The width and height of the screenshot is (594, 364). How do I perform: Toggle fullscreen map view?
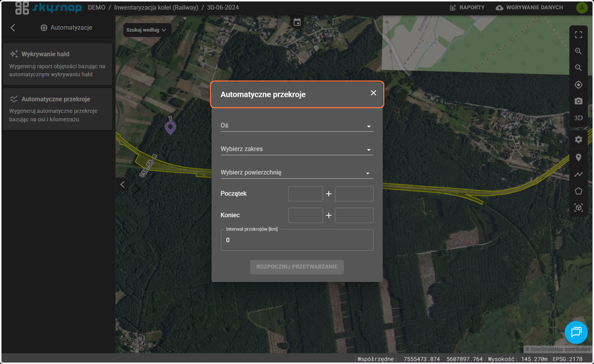(x=578, y=35)
